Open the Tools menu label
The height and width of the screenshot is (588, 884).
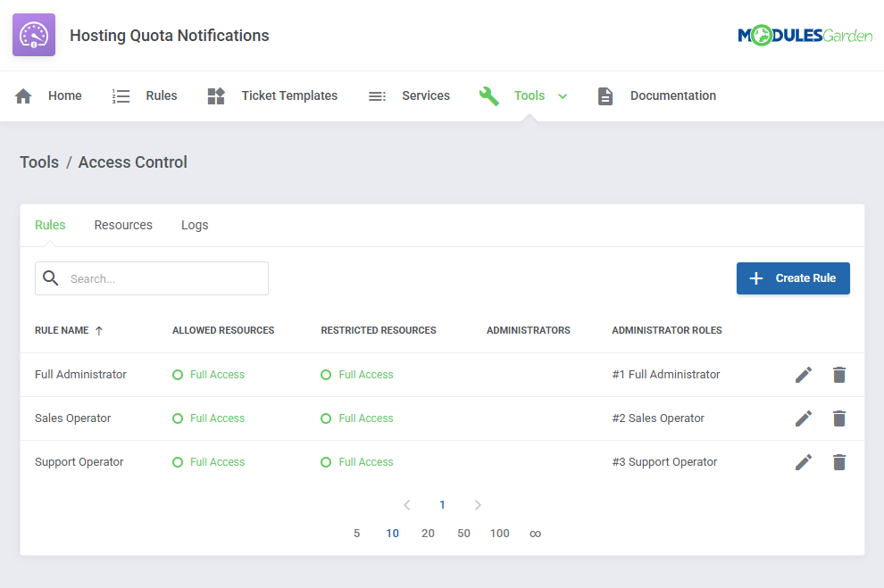(530, 95)
